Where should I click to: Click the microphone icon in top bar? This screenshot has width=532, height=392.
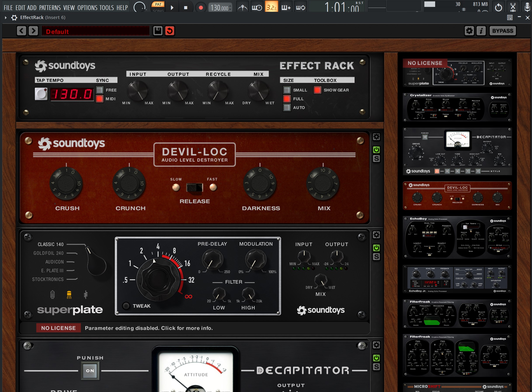point(527,7)
